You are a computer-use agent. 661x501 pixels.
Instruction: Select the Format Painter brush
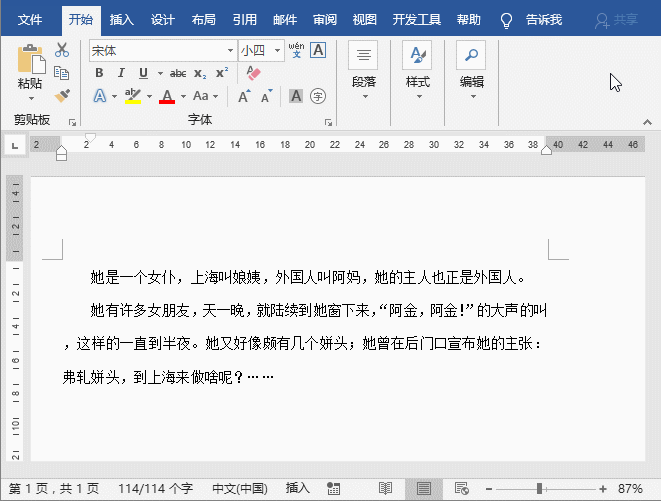[x=62, y=96]
